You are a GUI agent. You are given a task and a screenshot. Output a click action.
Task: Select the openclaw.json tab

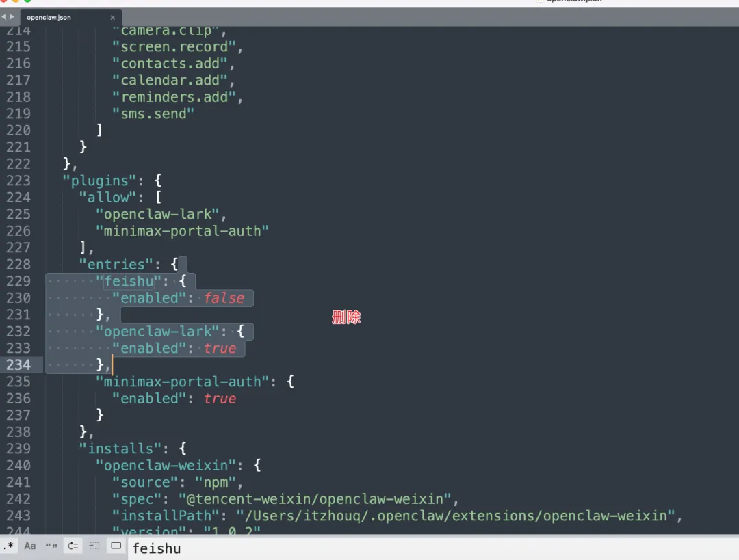point(70,17)
